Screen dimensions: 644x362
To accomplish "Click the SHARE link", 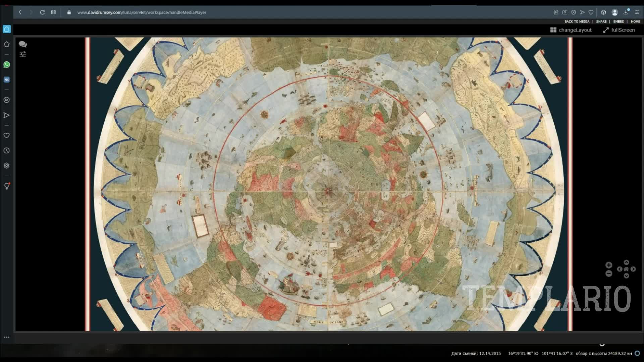I will (x=601, y=21).
